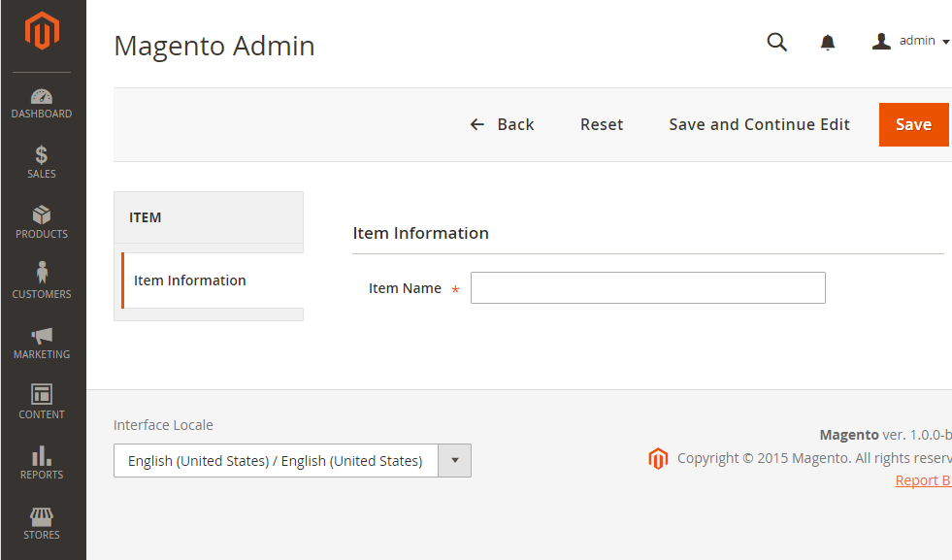
Task: Open the Content menu
Action: pos(42,402)
